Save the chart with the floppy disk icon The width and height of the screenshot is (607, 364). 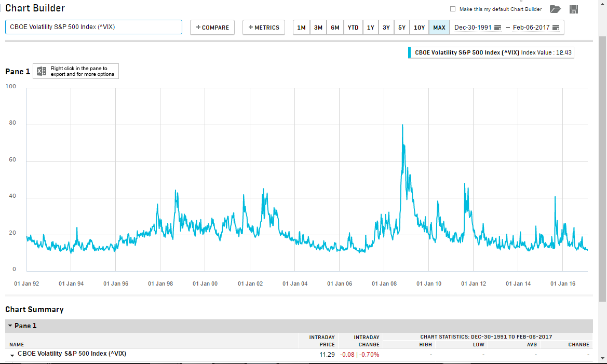[x=574, y=9]
